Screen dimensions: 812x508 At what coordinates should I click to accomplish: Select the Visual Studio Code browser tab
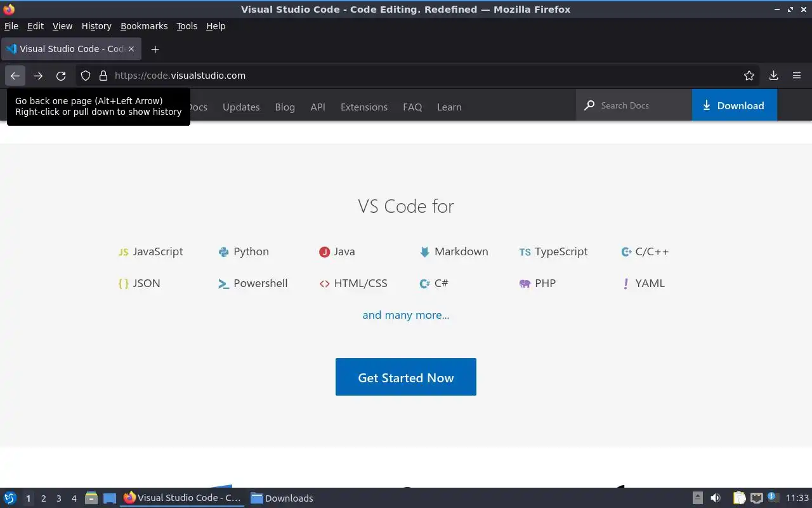[71, 49]
